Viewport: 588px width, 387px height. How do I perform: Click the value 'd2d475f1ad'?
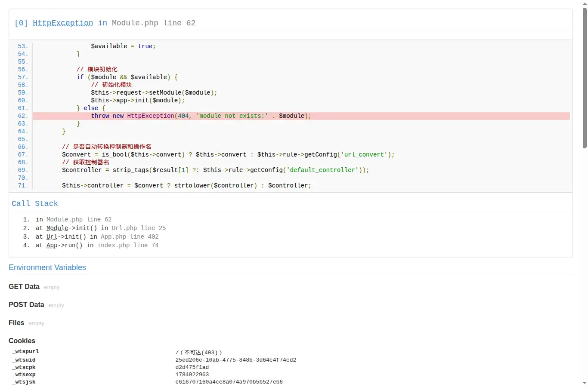point(192,367)
